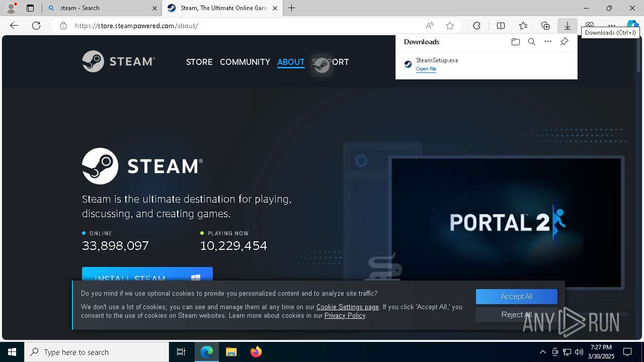This screenshot has height=362, width=644.
Task: Click the Portal 2 promo image
Action: tap(506, 222)
